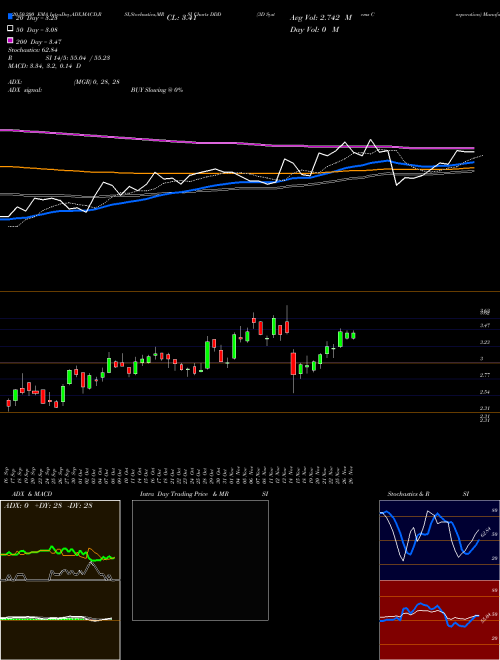This screenshot has width=500, height=660.
Task: Select the '200 Day = 3.47' legend text
Action: (x=38, y=42)
